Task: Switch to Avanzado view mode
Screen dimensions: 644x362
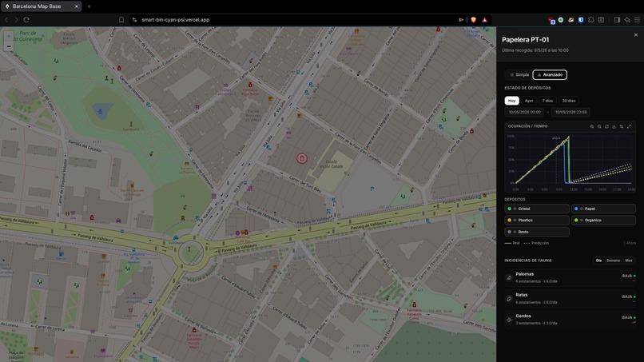Action: [550, 75]
